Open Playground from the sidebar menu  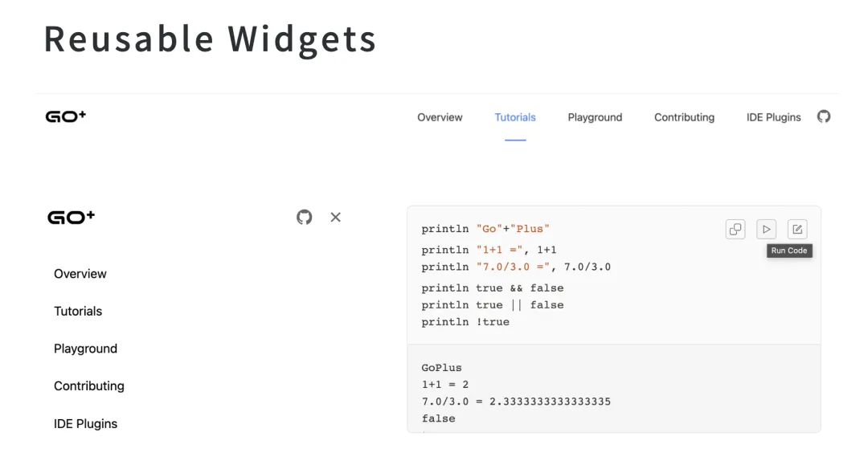[x=85, y=349]
